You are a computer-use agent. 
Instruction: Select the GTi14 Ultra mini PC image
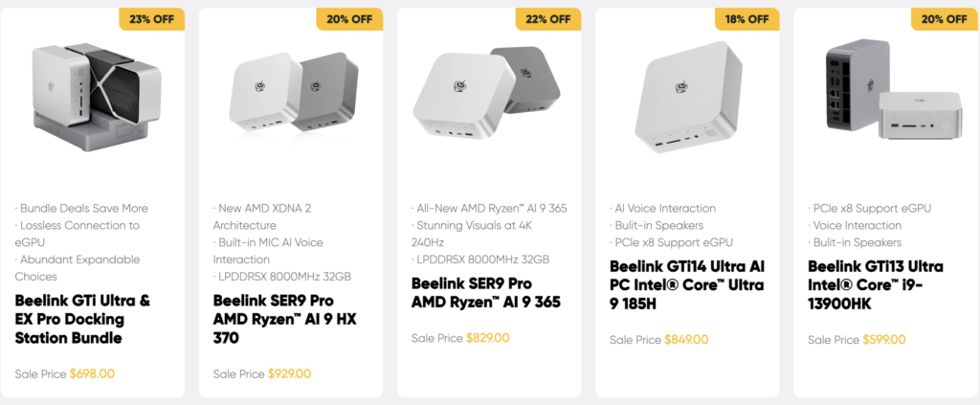(x=686, y=96)
